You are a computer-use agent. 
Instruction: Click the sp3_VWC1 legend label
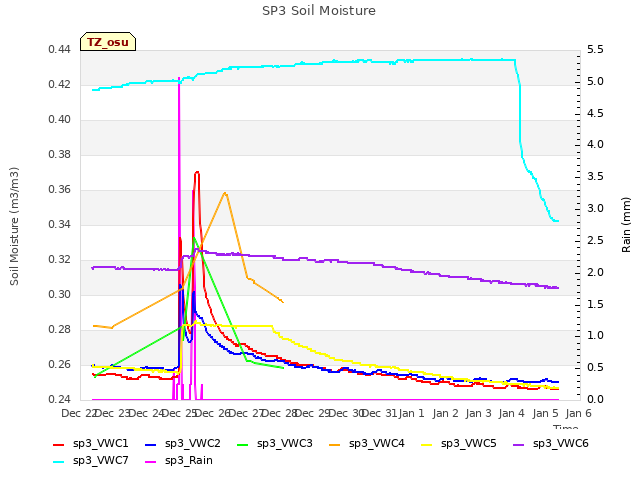click(100, 443)
